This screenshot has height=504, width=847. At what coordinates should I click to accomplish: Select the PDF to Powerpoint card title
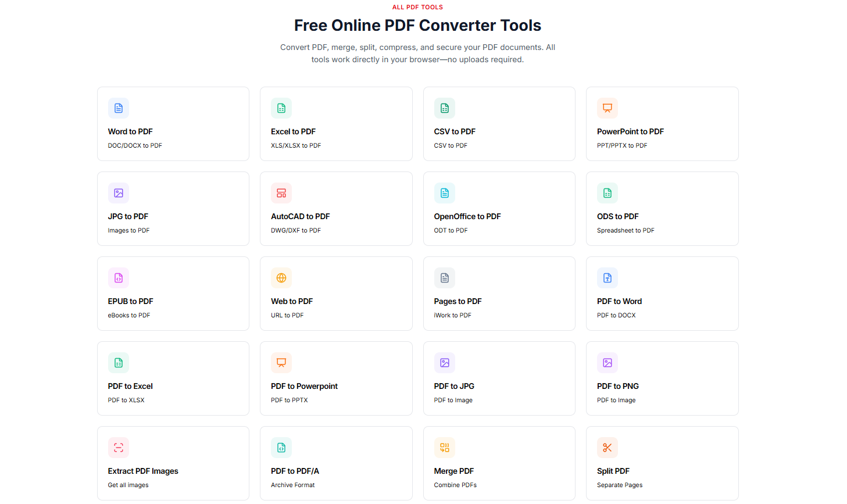click(x=304, y=387)
